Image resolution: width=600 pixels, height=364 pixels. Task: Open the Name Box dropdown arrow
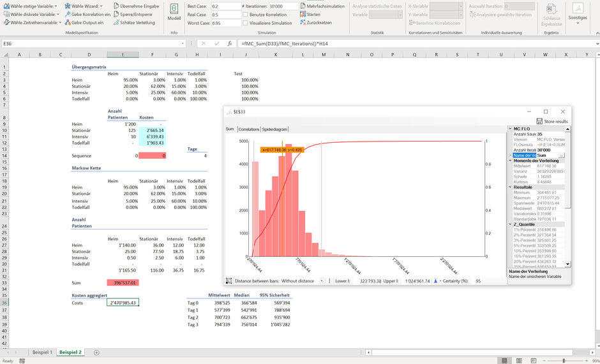(183, 43)
